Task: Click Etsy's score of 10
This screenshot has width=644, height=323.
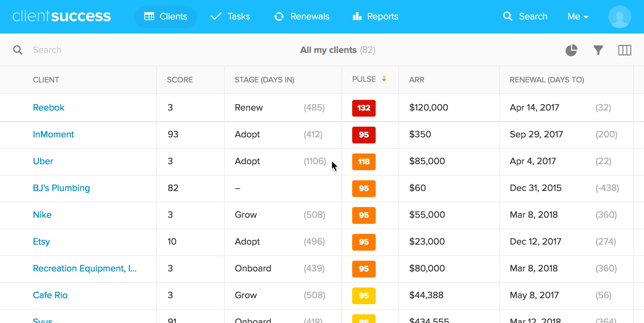Action: pyautogui.click(x=172, y=242)
